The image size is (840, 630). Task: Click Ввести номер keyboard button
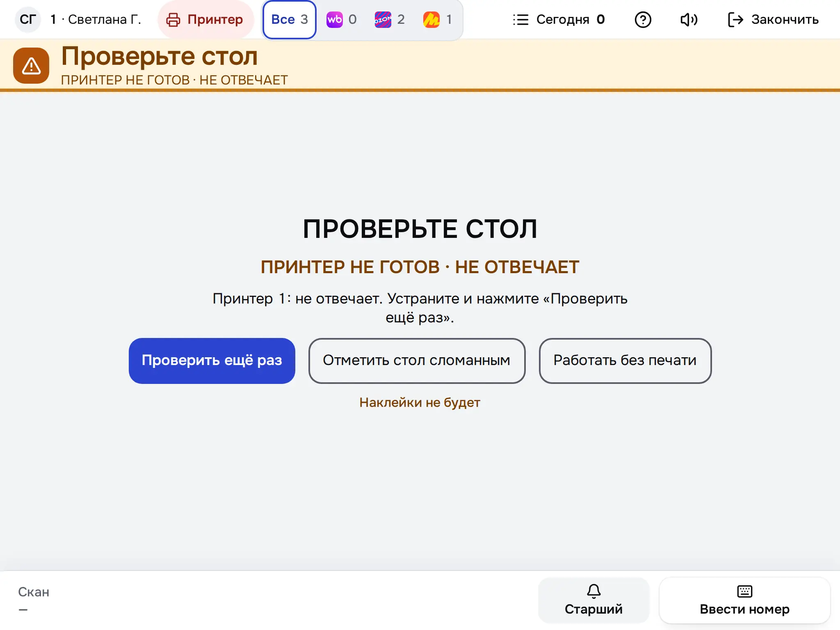[744, 600]
